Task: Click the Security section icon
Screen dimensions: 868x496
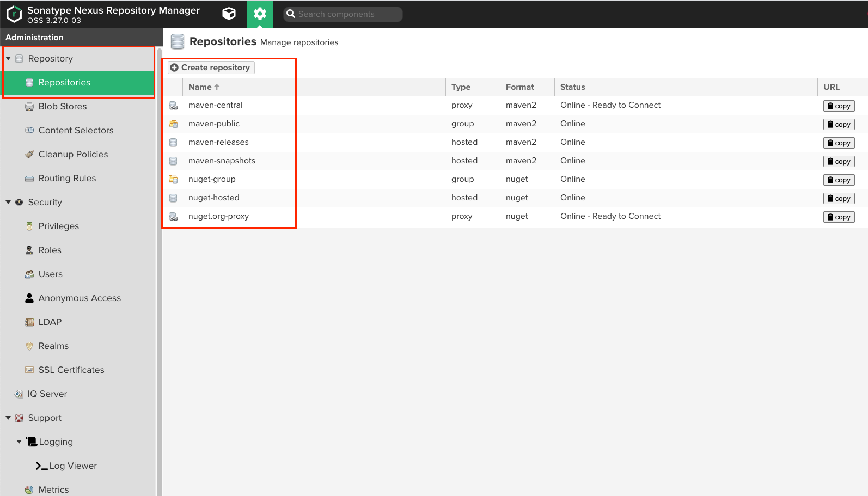Action: tap(19, 203)
